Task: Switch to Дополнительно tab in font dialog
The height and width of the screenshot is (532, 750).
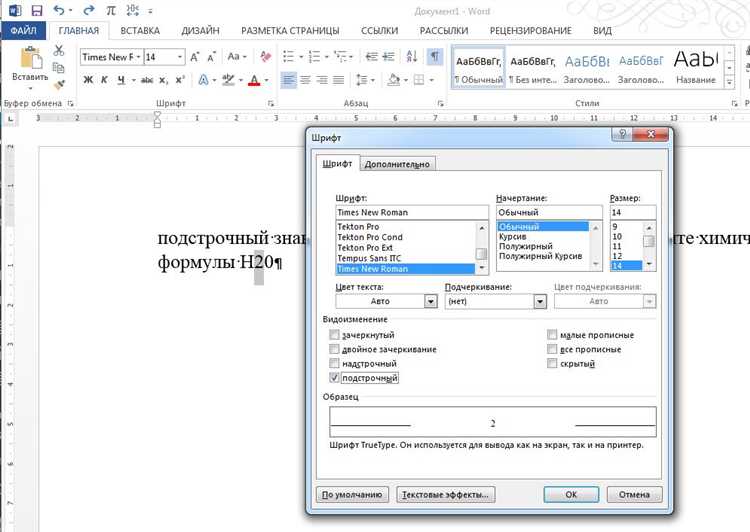Action: coord(397,164)
